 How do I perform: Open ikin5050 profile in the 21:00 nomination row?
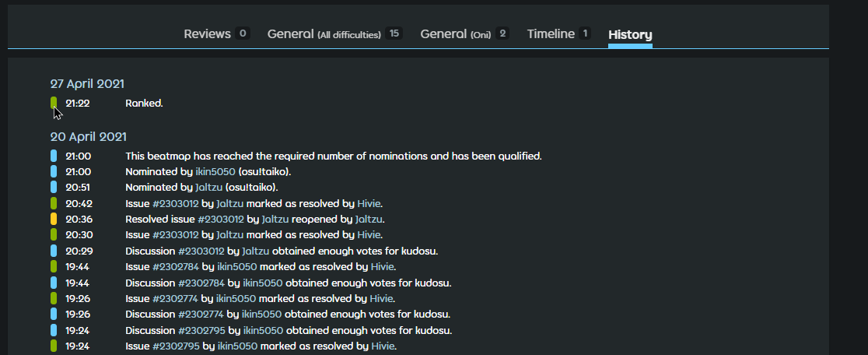(215, 172)
